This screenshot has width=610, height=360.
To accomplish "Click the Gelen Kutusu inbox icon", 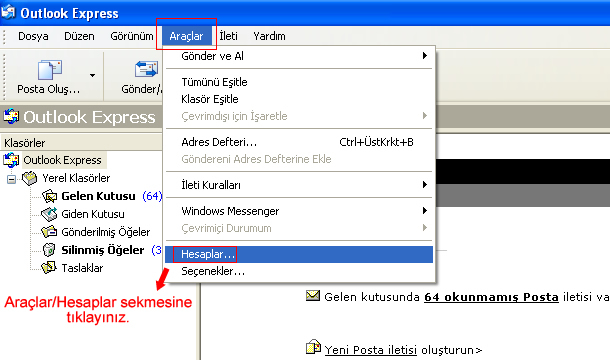I will (x=49, y=196).
